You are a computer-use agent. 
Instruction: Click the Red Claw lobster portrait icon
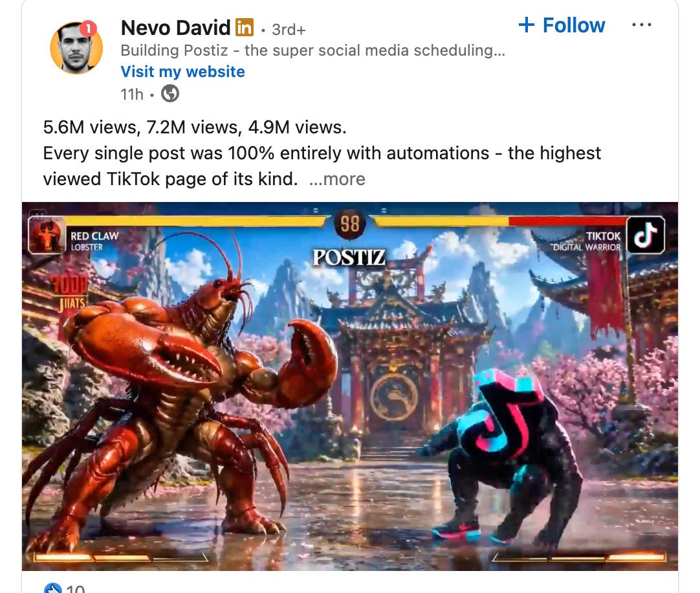click(x=47, y=235)
